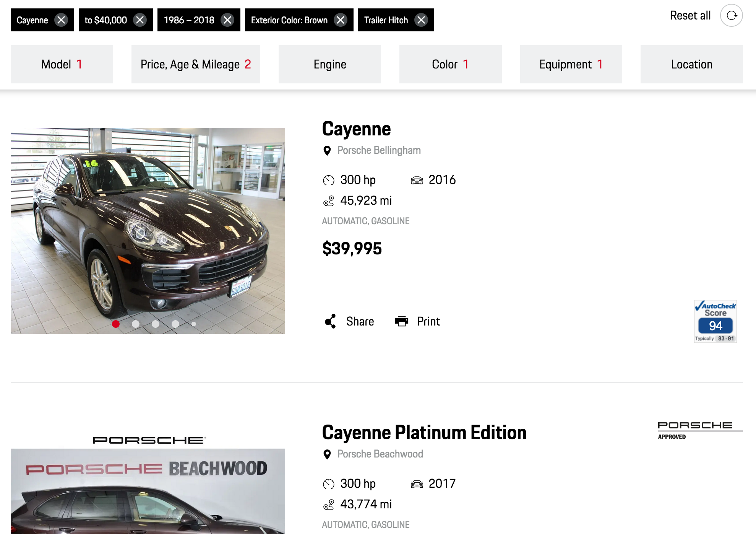
Task: Open the Engine filter menu
Action: pos(330,64)
